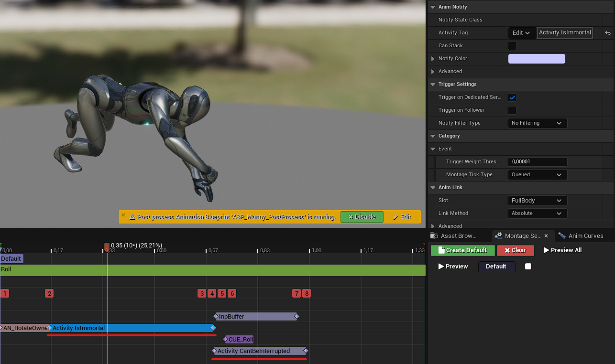Close the post process warning notification

[x=123, y=215]
